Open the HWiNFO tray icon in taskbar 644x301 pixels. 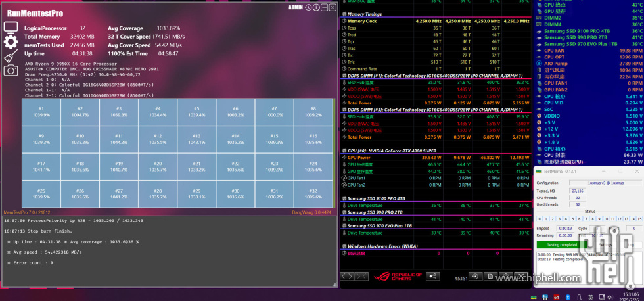click(545, 297)
